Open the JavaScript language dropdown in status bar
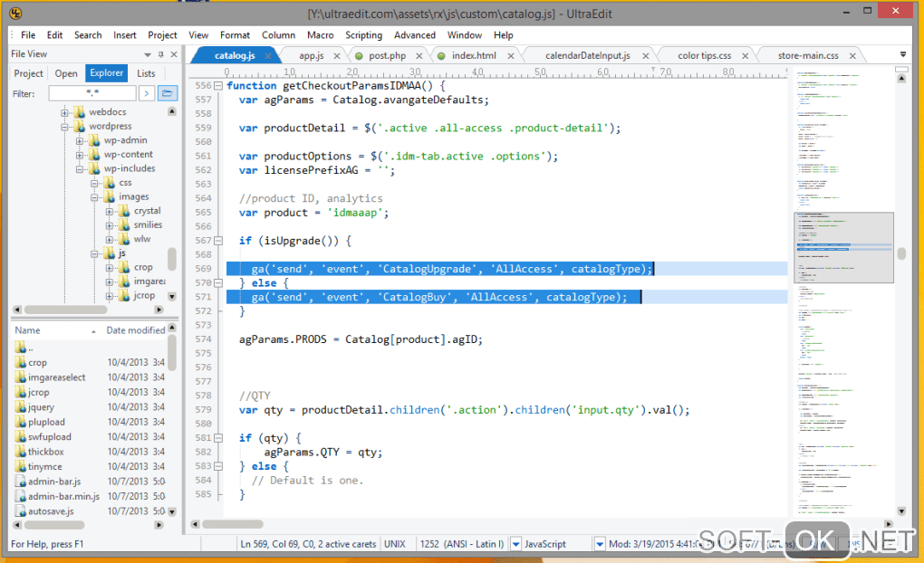Image resolution: width=924 pixels, height=563 pixels. (x=516, y=544)
